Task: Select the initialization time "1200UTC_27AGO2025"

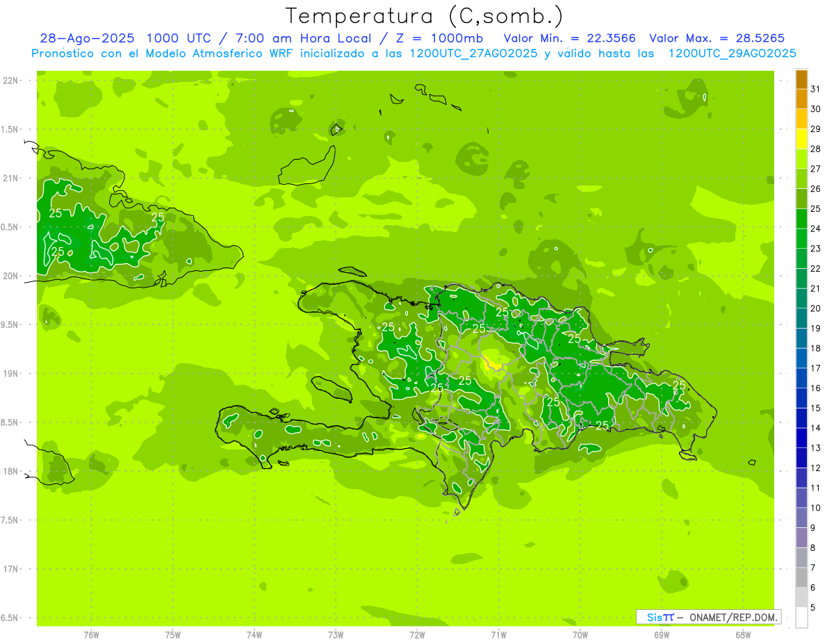Action: pyautogui.click(x=474, y=53)
